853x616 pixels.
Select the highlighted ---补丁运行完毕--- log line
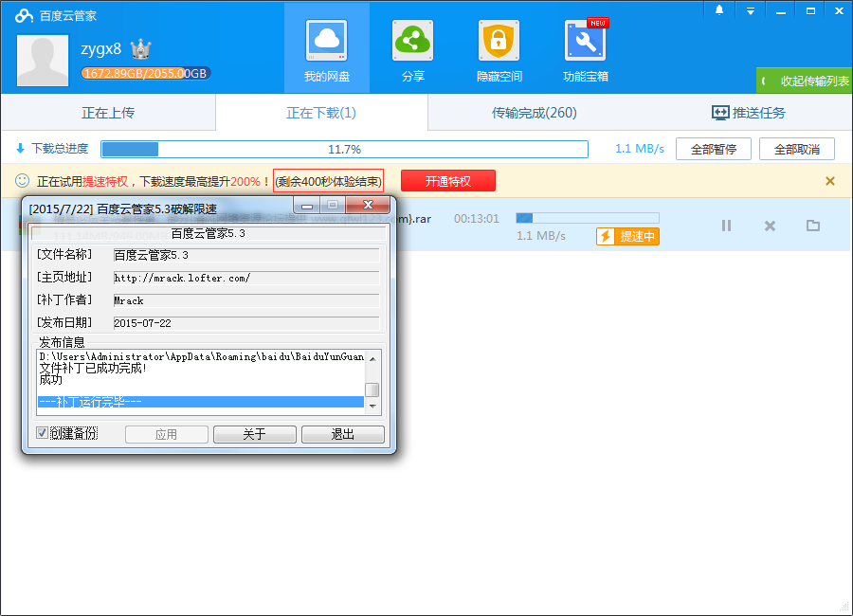point(201,402)
